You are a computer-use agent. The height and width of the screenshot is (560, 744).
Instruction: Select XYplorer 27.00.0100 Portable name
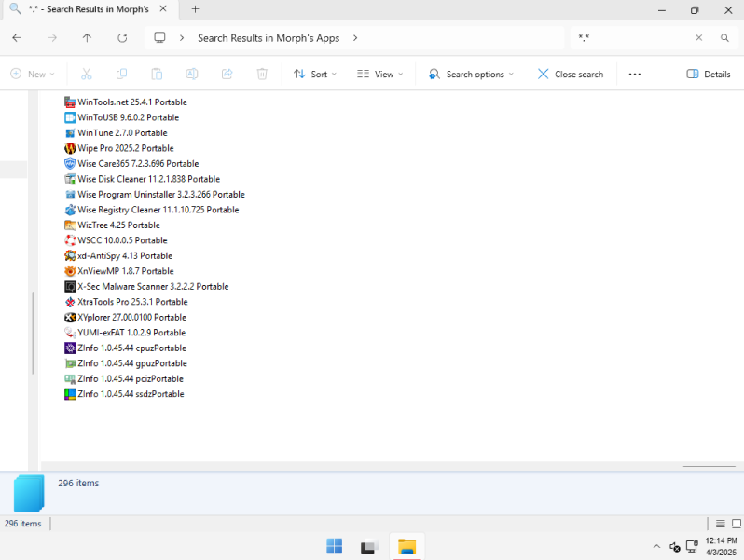pyautogui.click(x=131, y=317)
